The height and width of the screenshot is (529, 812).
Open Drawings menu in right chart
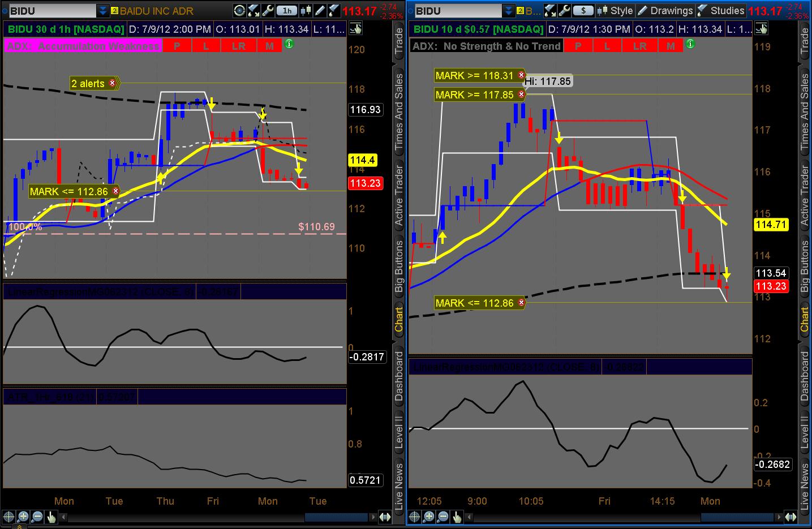pyautogui.click(x=665, y=10)
